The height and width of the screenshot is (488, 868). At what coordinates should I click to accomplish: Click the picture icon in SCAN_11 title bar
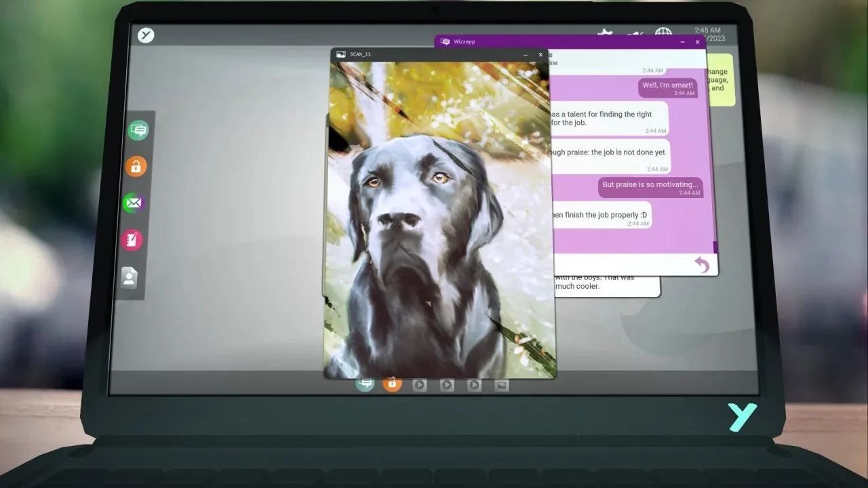pyautogui.click(x=341, y=54)
